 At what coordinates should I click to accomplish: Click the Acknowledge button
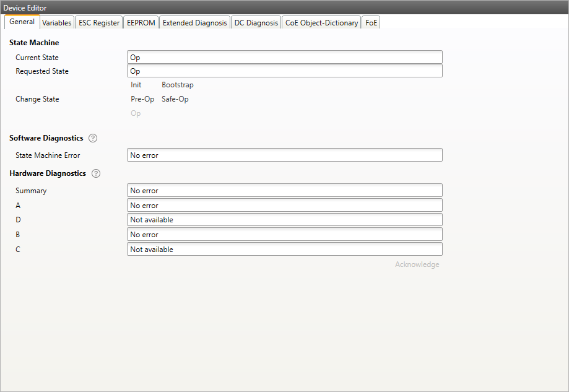pos(417,264)
